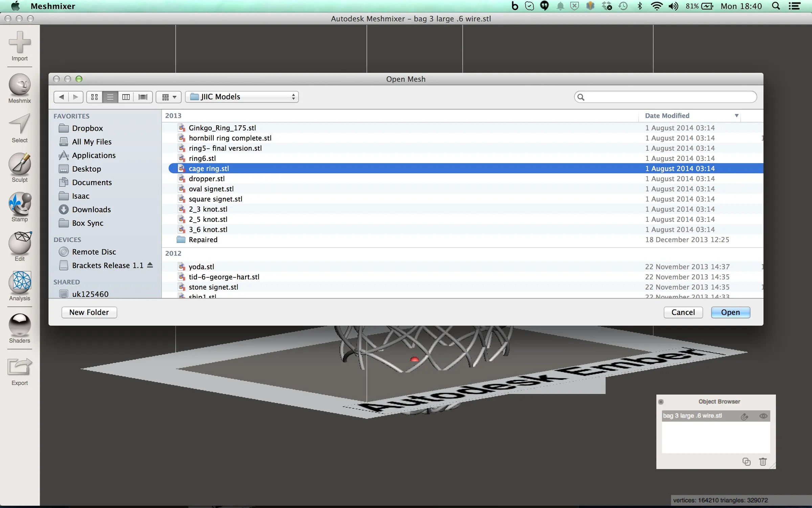
Task: Select dropper.stl file
Action: (462, 178)
